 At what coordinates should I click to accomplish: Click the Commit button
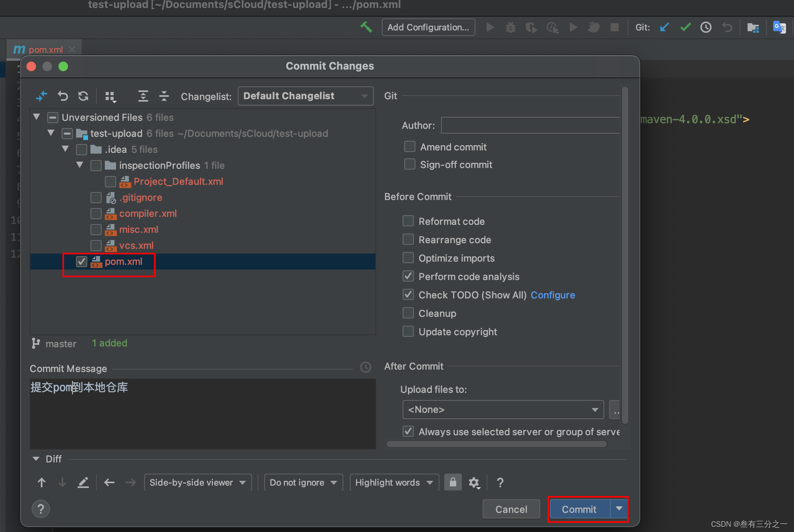click(x=579, y=509)
